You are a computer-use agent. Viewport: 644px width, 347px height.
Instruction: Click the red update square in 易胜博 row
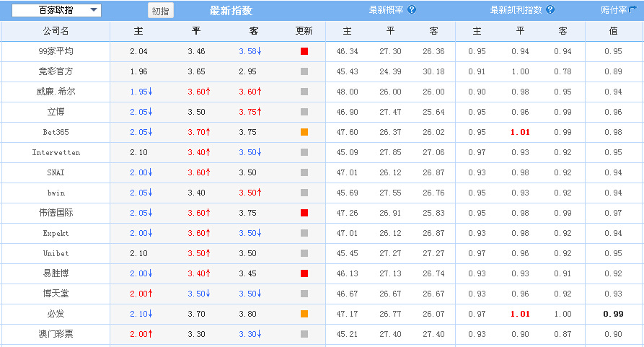click(304, 273)
